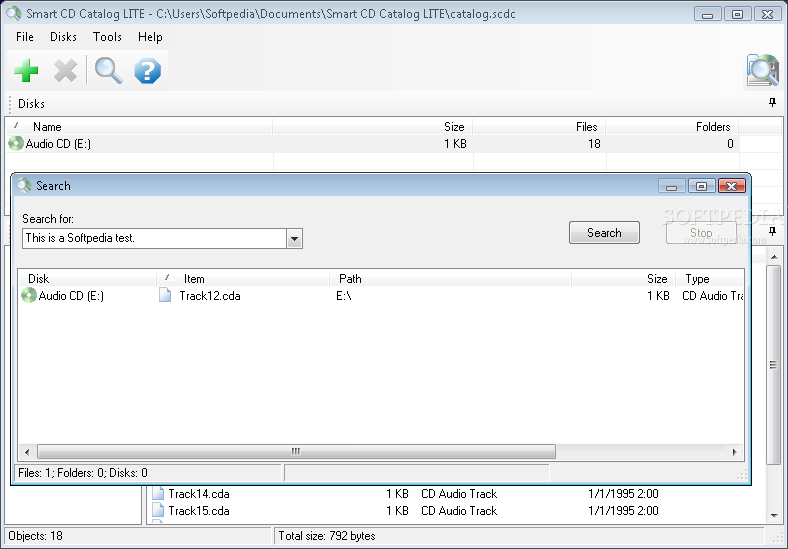Select Audio CD (E:) row in Disks list

coord(372,144)
